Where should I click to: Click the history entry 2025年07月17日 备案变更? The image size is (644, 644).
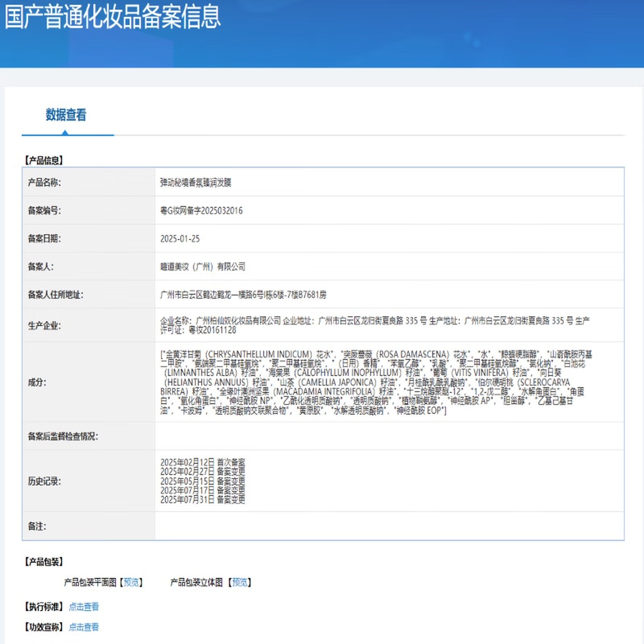(x=203, y=490)
